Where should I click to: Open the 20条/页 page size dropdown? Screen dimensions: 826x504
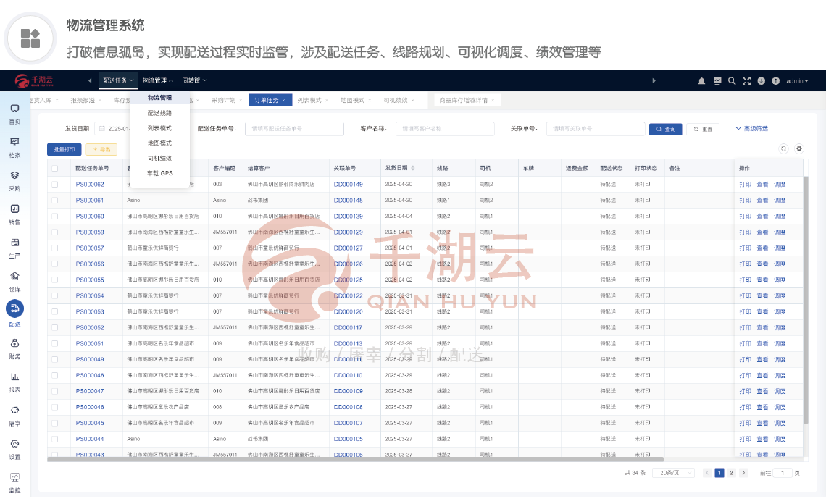672,473
